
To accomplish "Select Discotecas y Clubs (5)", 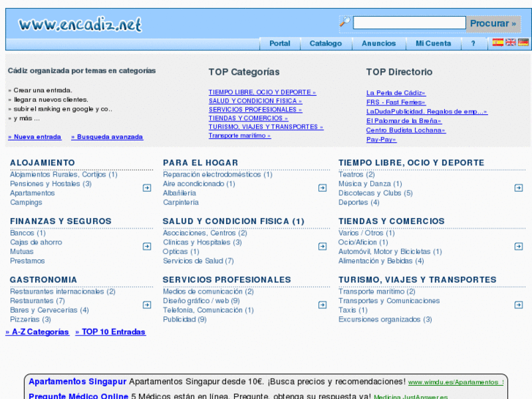I will (375, 193).
